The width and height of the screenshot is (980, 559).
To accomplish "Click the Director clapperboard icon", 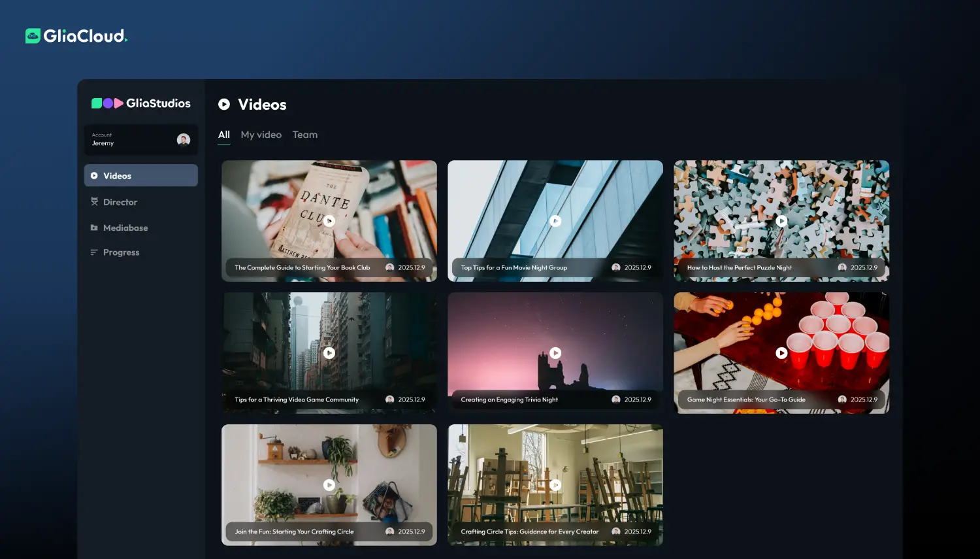I will pyautogui.click(x=94, y=202).
